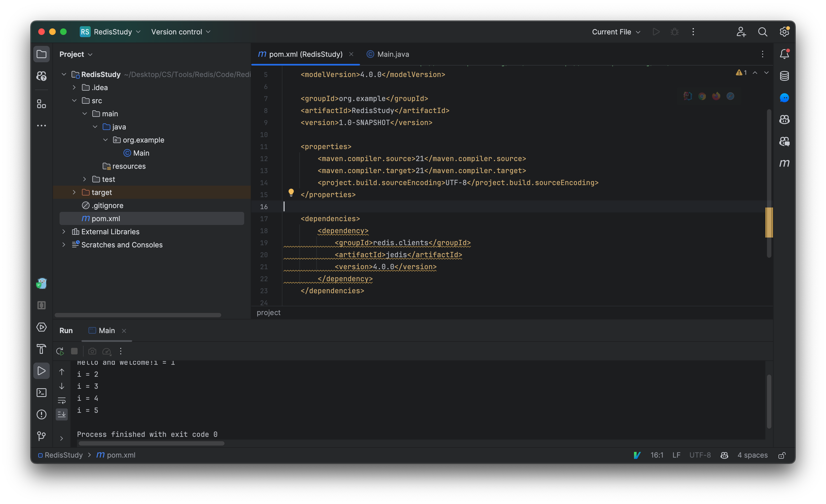The height and width of the screenshot is (504, 826).
Task: Select the resources folder in project tree
Action: click(124, 166)
